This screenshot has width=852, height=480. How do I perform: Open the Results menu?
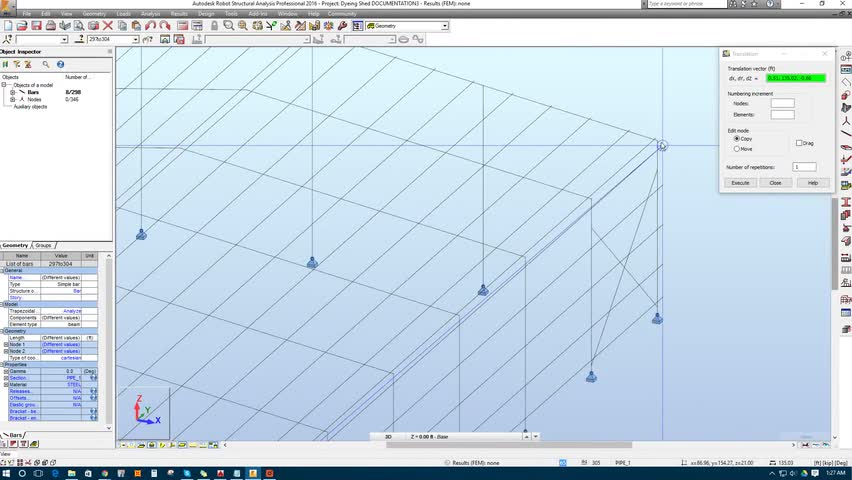click(179, 14)
